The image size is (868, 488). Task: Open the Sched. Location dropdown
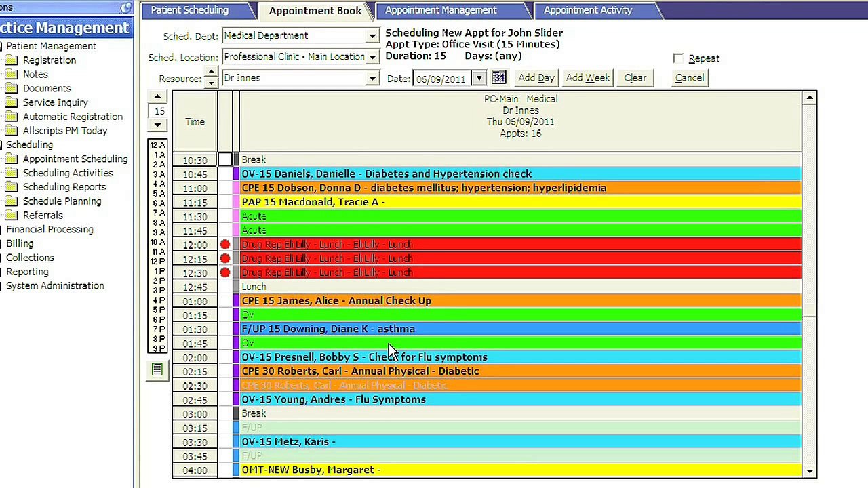[372, 57]
